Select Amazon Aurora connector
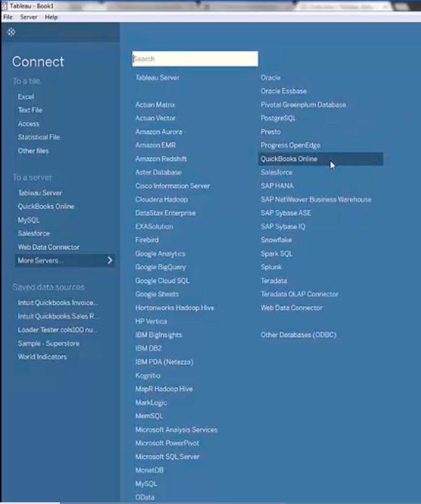 tap(159, 132)
